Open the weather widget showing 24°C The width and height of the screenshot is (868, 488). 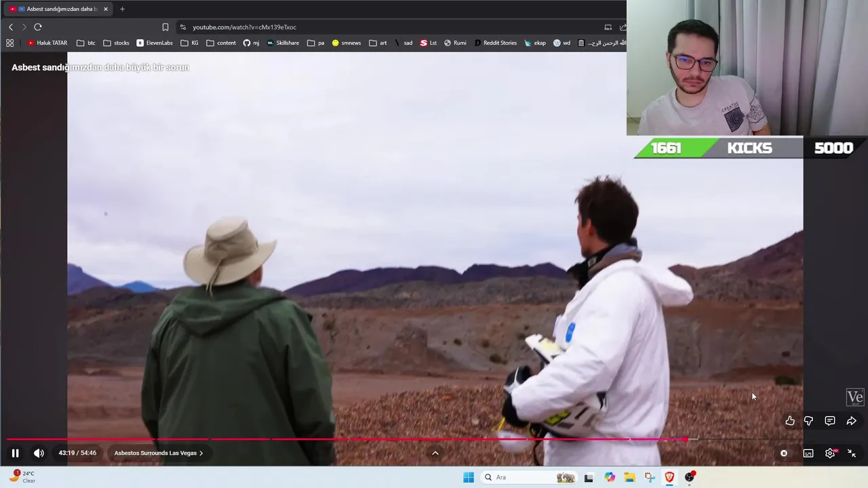pos(22,477)
